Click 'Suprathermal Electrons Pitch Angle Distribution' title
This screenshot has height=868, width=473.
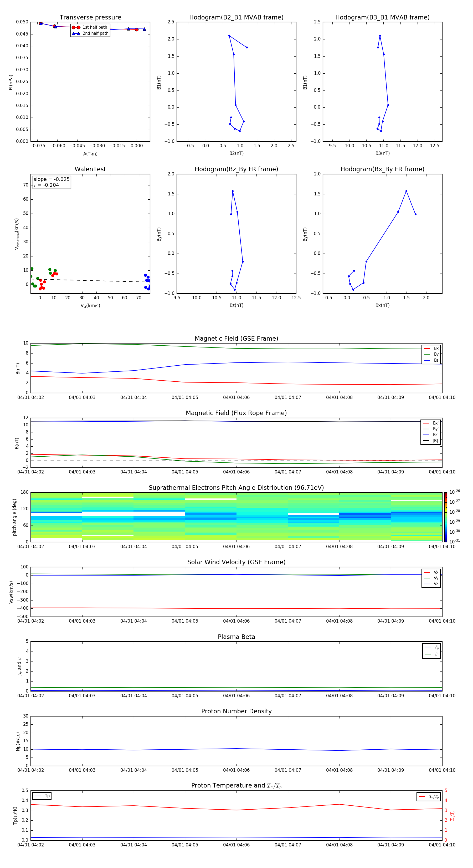coord(236,488)
